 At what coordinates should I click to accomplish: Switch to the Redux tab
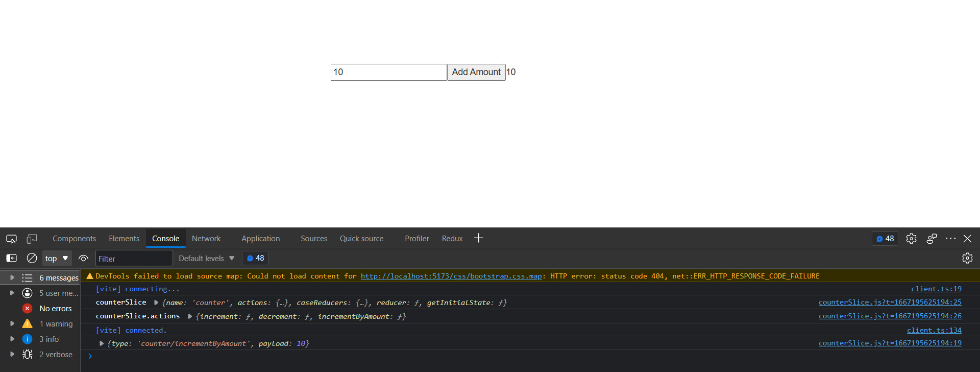point(452,239)
